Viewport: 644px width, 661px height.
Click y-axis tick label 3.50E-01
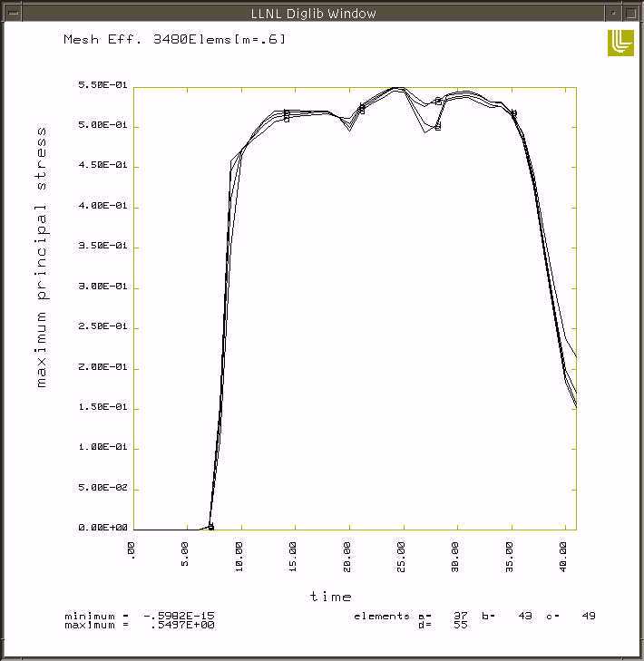(x=102, y=246)
